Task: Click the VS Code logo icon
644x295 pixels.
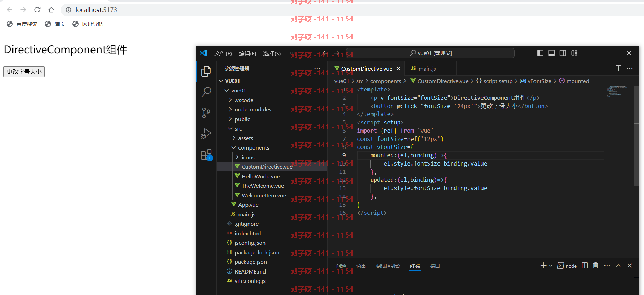Action: point(203,53)
